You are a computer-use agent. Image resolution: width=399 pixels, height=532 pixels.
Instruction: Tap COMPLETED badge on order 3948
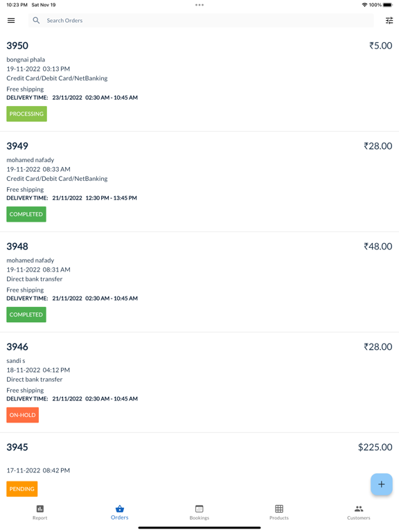click(26, 315)
